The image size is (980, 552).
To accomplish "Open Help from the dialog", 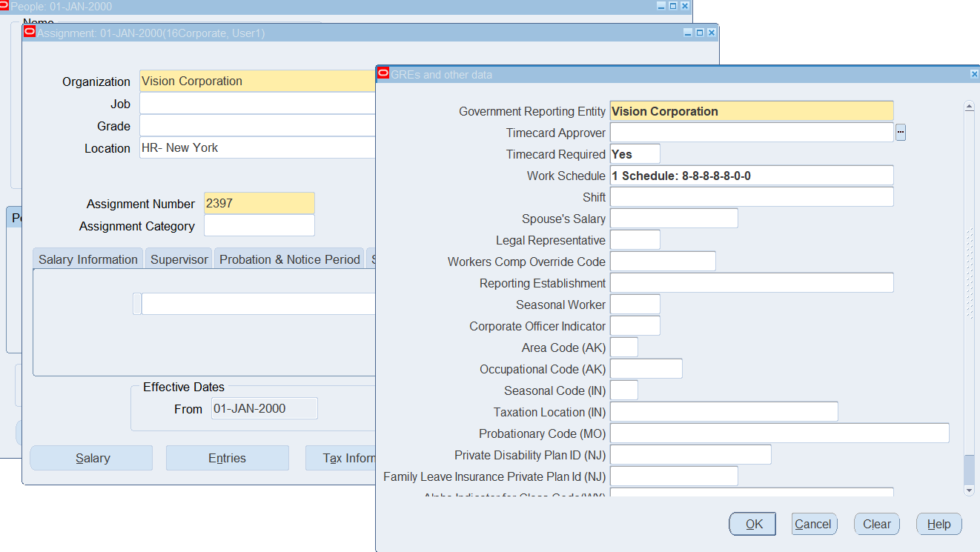I will 938,524.
